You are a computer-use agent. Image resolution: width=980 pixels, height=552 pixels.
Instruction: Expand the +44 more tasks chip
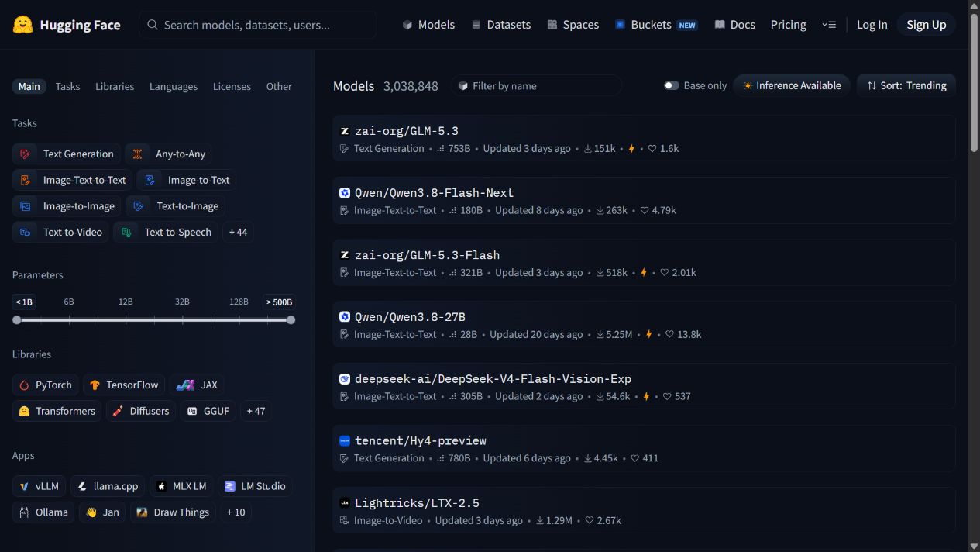pos(239,232)
